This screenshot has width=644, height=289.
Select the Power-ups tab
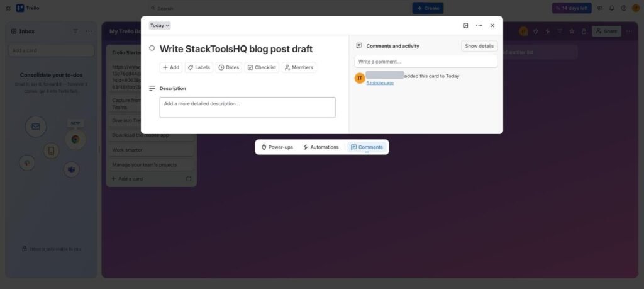coord(277,147)
